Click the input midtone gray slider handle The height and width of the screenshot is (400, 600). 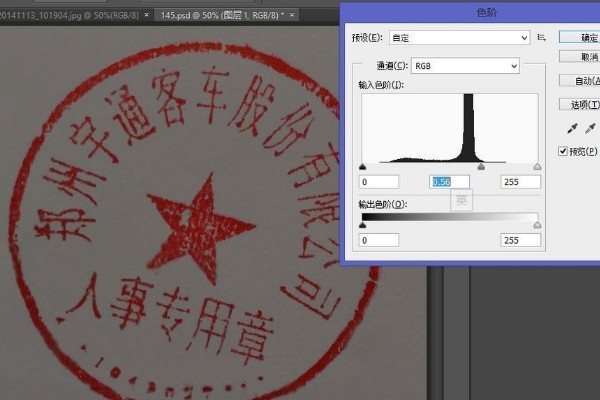click(x=481, y=167)
